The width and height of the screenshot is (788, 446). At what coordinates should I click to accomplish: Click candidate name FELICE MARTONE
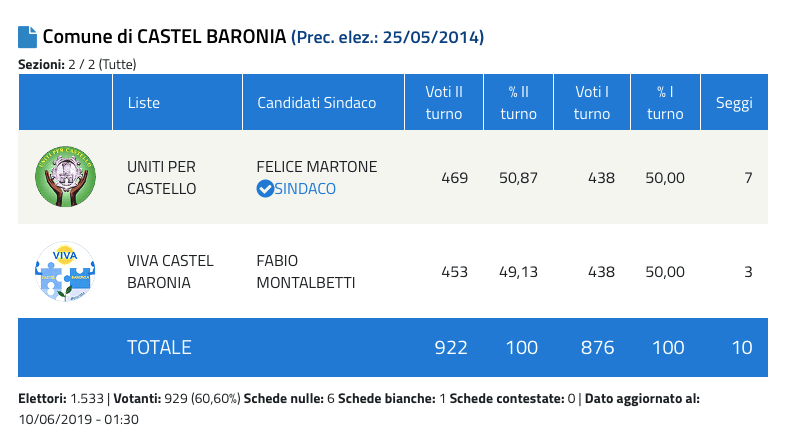[317, 167]
